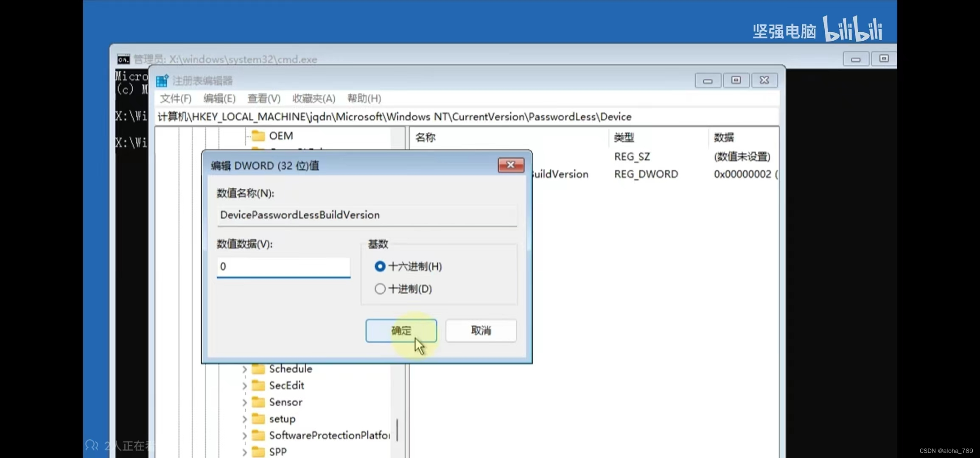Open the 收藏夹(A) favorites menu
Image resolution: width=980 pixels, height=458 pixels.
(x=314, y=98)
